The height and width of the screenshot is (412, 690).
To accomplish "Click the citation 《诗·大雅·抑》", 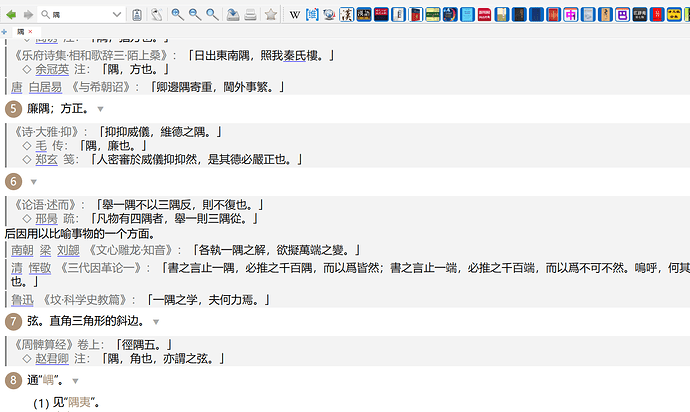I will [46, 132].
